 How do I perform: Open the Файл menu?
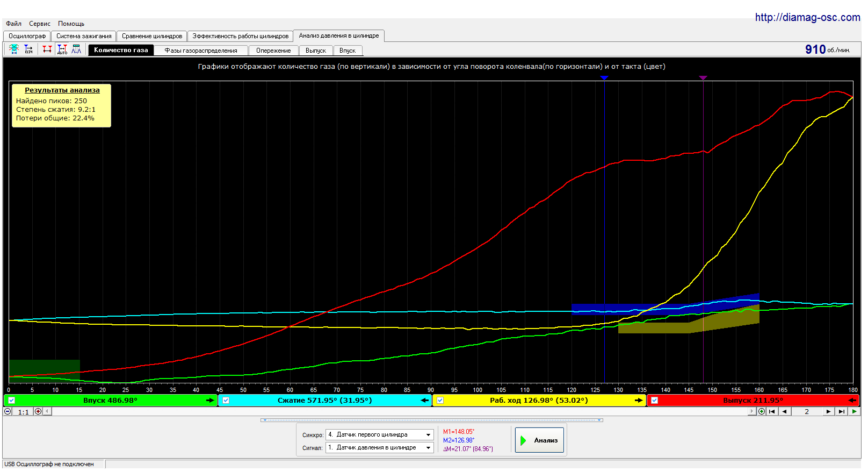point(14,24)
